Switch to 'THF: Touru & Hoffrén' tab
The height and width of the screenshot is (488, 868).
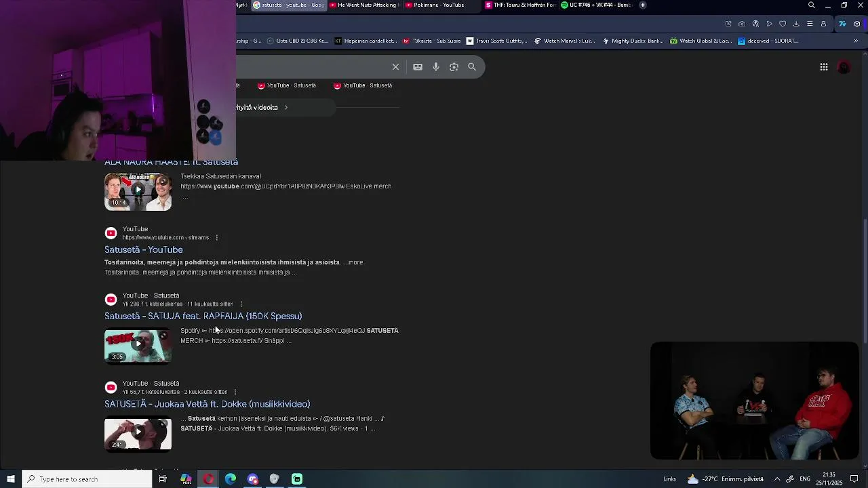click(520, 5)
